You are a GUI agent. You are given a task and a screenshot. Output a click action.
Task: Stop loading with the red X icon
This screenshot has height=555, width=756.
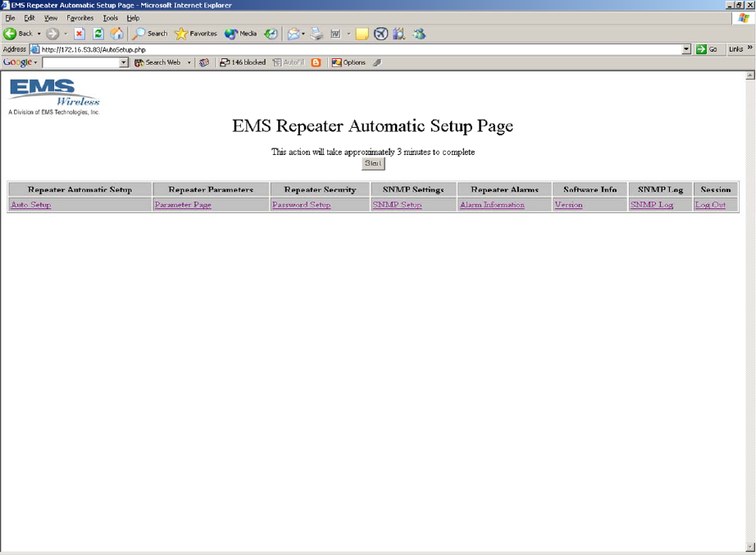pos(80,34)
